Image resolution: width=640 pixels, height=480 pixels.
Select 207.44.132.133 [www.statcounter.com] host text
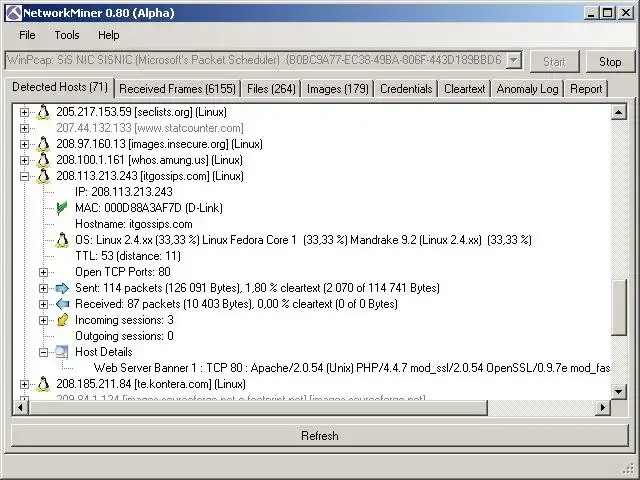pos(150,128)
